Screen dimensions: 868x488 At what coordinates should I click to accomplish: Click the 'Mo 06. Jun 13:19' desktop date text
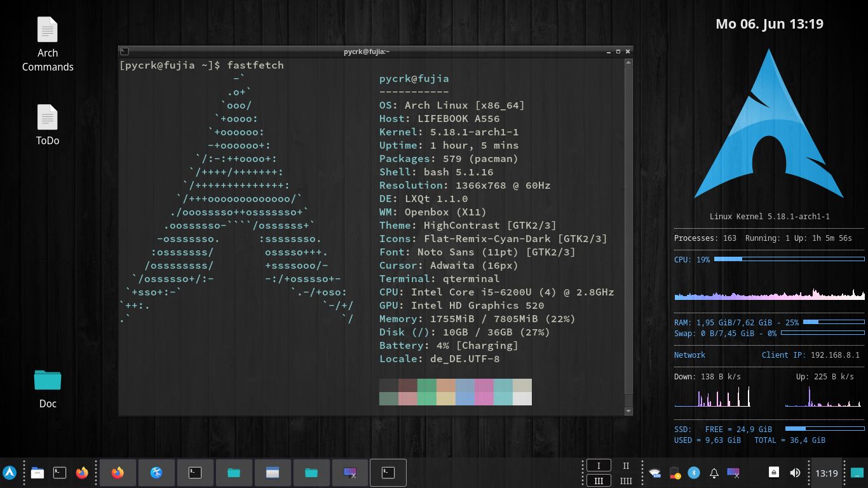(x=769, y=24)
